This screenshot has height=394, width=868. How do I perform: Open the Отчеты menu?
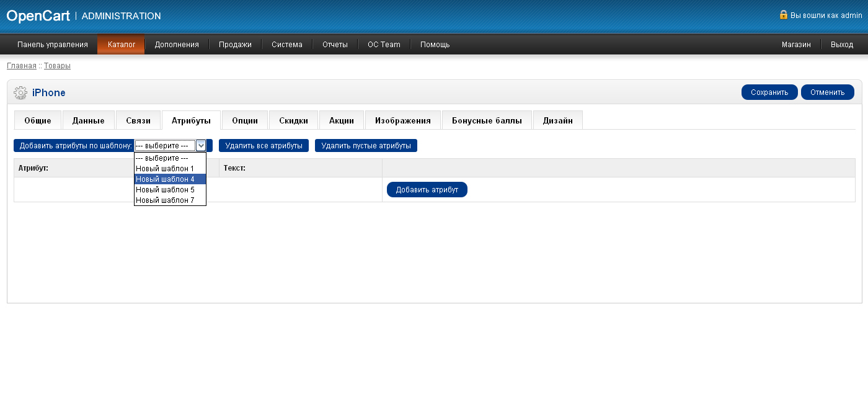click(x=335, y=45)
